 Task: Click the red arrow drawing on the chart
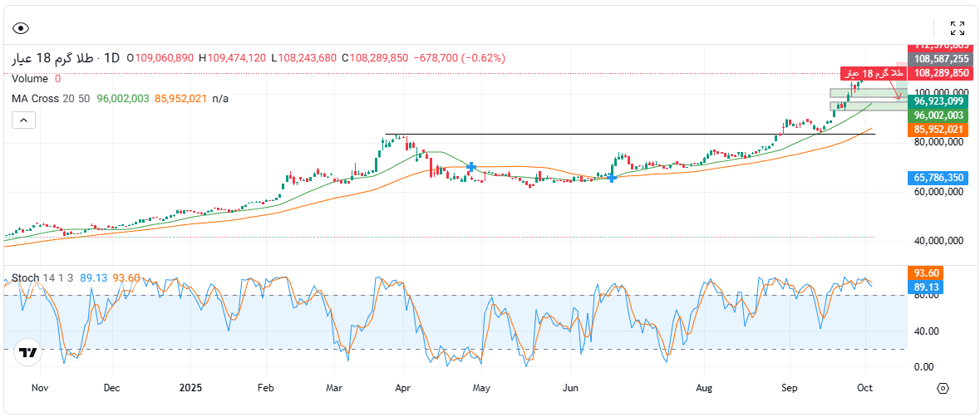[x=893, y=91]
